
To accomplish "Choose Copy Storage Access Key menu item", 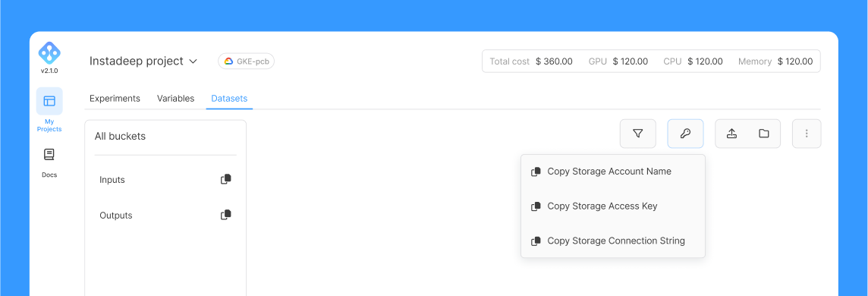I will click(613, 206).
